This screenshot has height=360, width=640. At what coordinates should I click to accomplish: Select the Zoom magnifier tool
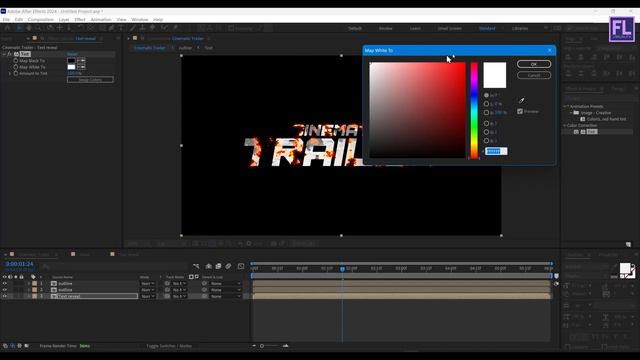[x=38, y=28]
